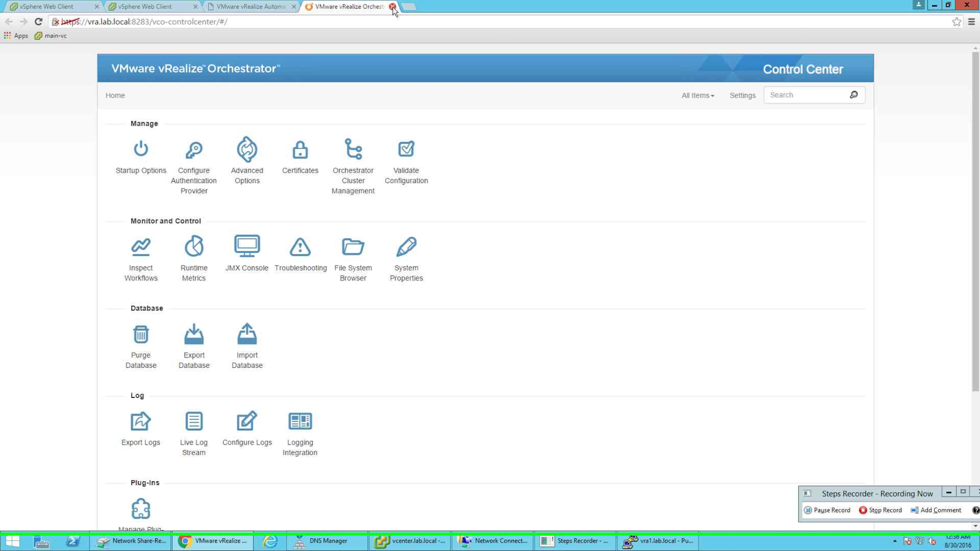This screenshot has width=980, height=551.
Task: Open the Chrome menu icon
Action: point(971,21)
